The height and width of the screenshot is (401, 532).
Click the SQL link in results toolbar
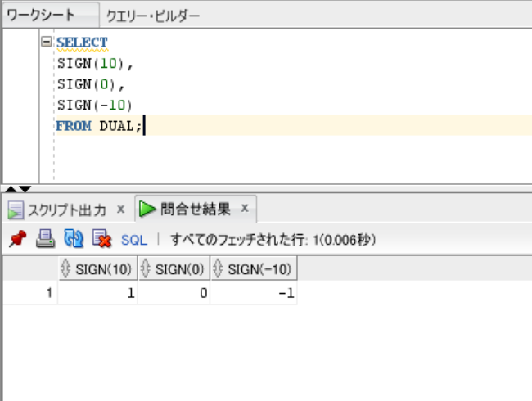[x=134, y=240]
